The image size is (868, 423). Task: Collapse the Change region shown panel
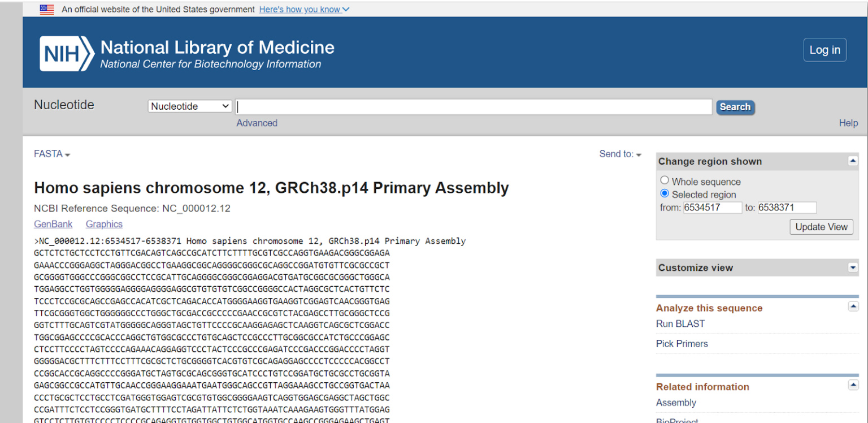tap(853, 161)
